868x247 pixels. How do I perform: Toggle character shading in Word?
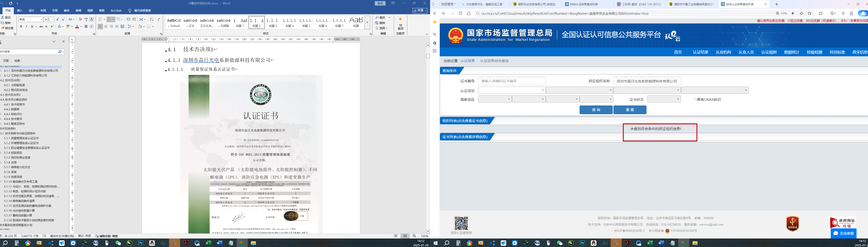click(86, 27)
